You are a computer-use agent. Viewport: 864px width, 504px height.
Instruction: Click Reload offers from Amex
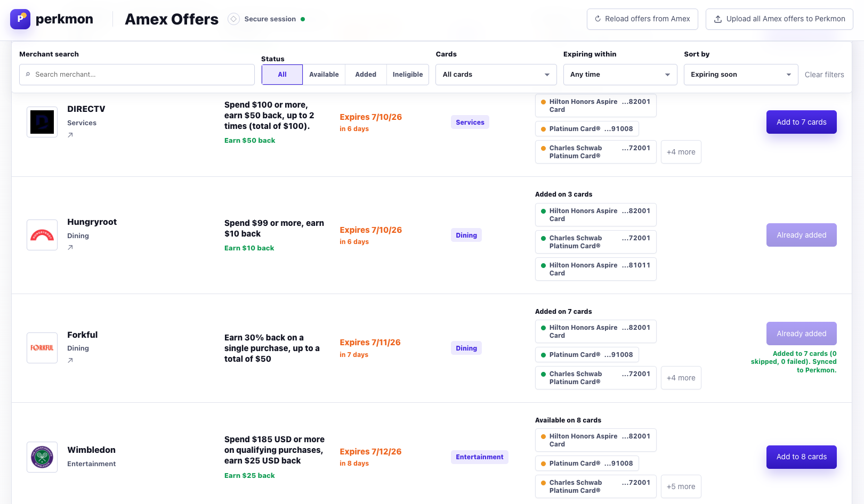click(642, 19)
